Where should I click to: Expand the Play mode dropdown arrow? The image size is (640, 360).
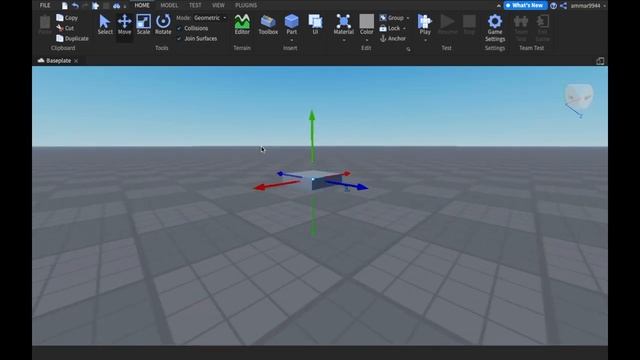click(425, 40)
